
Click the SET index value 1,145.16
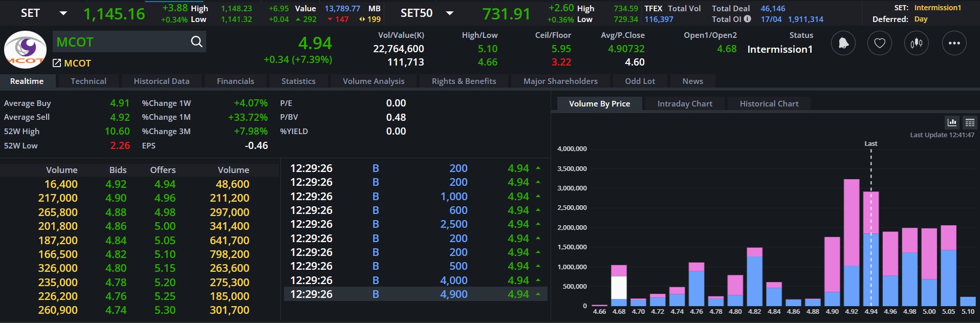click(114, 14)
